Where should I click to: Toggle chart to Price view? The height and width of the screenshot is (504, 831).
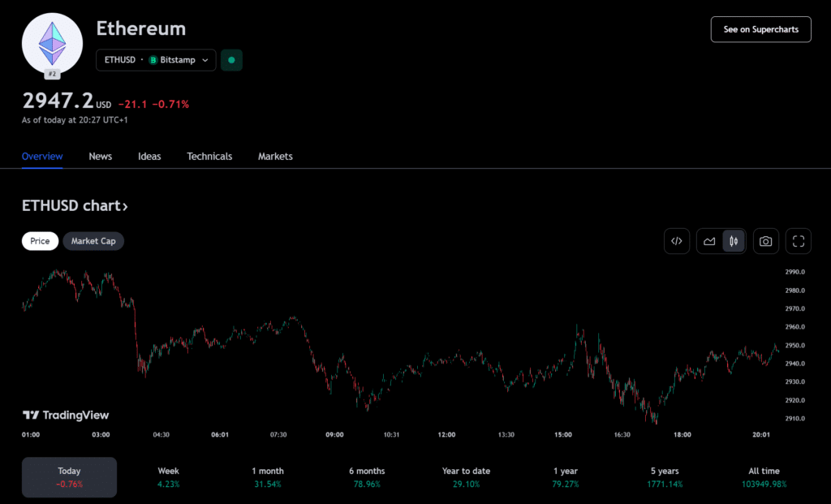pyautogui.click(x=40, y=241)
